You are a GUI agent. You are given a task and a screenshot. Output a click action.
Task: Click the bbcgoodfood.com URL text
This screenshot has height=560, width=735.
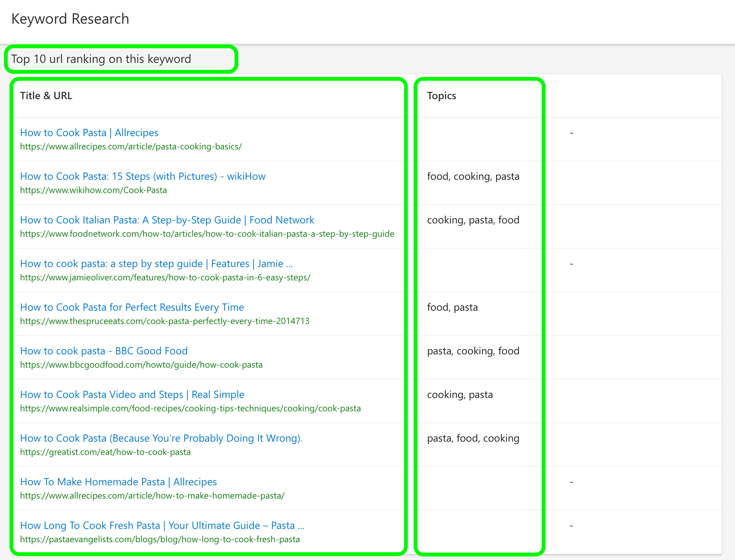click(x=141, y=365)
